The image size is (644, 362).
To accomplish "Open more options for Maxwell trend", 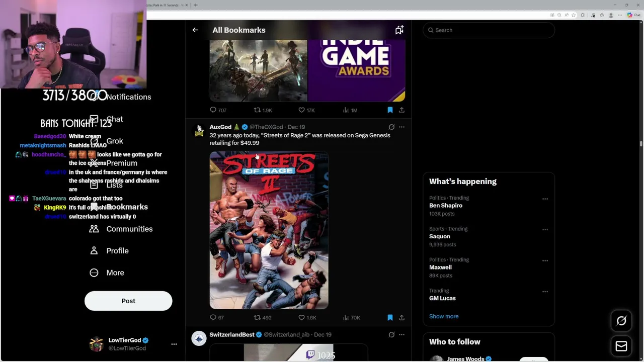I will 545,261.
